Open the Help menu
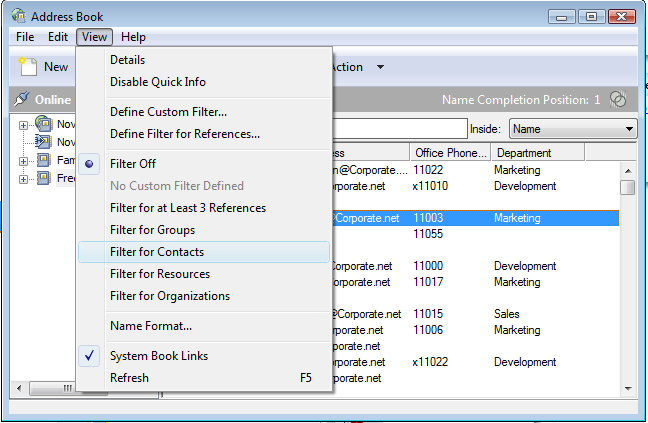This screenshot has width=648, height=423. 133,37
